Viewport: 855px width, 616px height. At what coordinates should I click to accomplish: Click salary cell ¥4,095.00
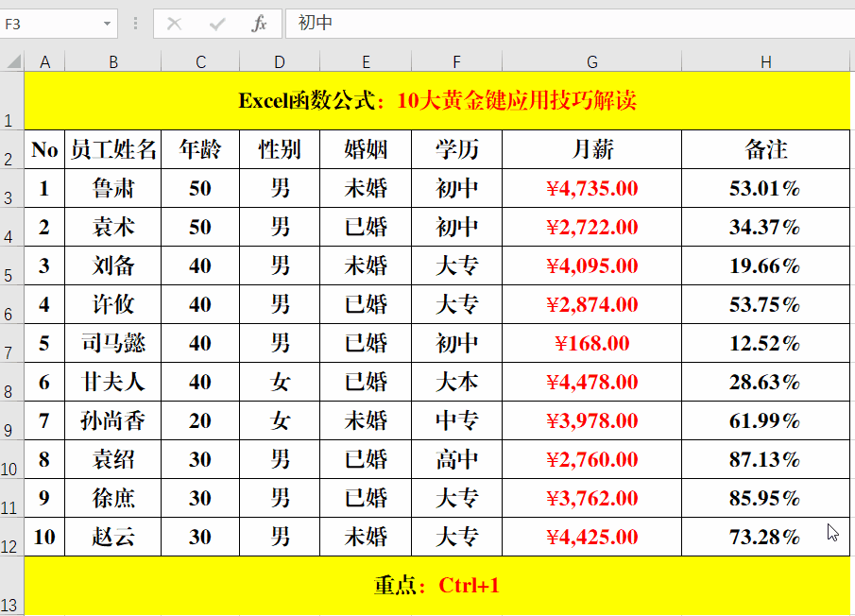coord(591,265)
